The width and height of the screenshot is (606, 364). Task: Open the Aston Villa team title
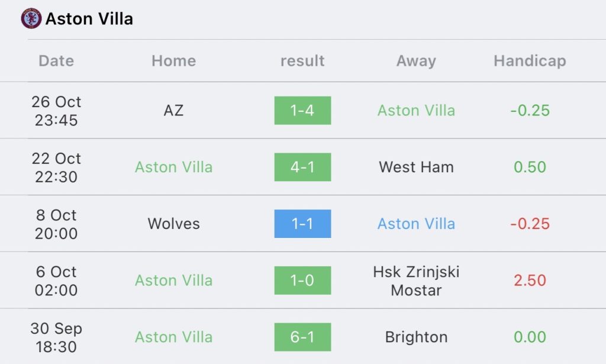(x=89, y=18)
